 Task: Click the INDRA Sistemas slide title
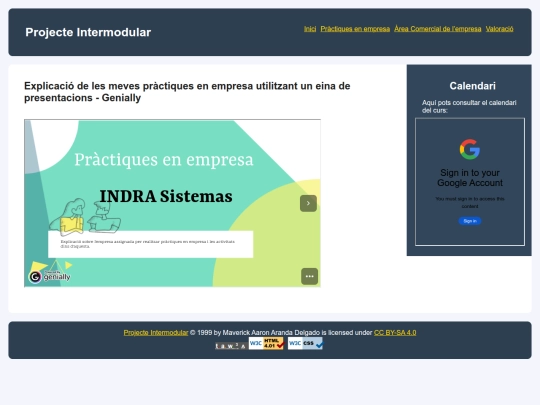[x=166, y=196]
